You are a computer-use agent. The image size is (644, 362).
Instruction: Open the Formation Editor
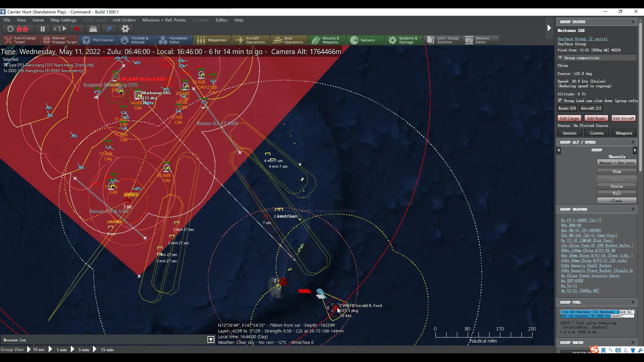[x=174, y=40]
